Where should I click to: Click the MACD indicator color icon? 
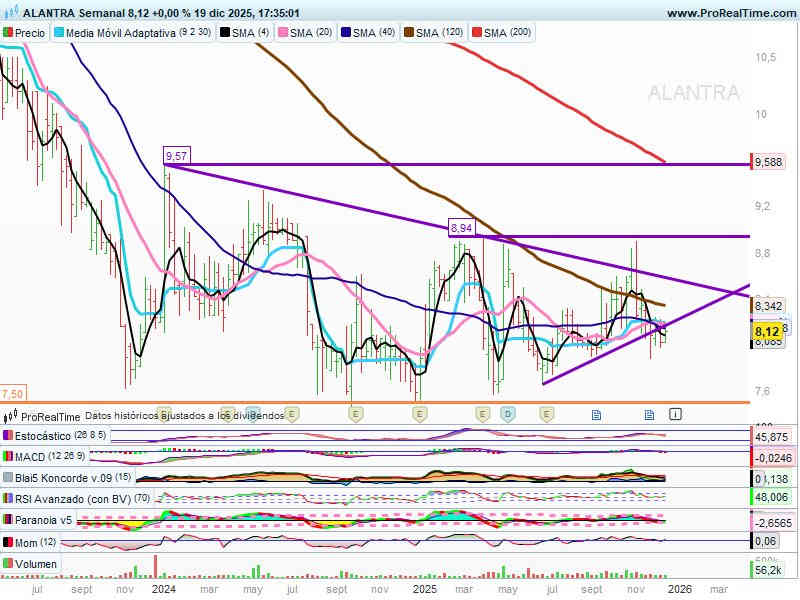(x=9, y=456)
